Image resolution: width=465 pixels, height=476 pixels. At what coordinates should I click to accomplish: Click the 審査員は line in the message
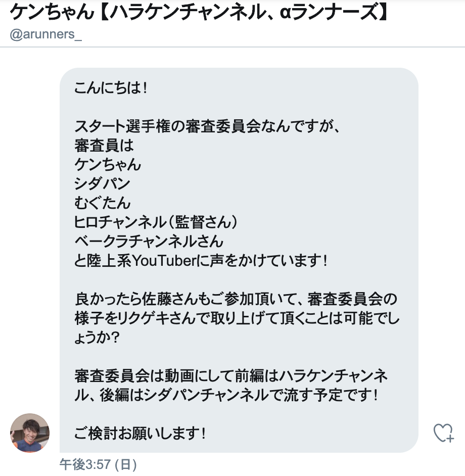(x=104, y=146)
